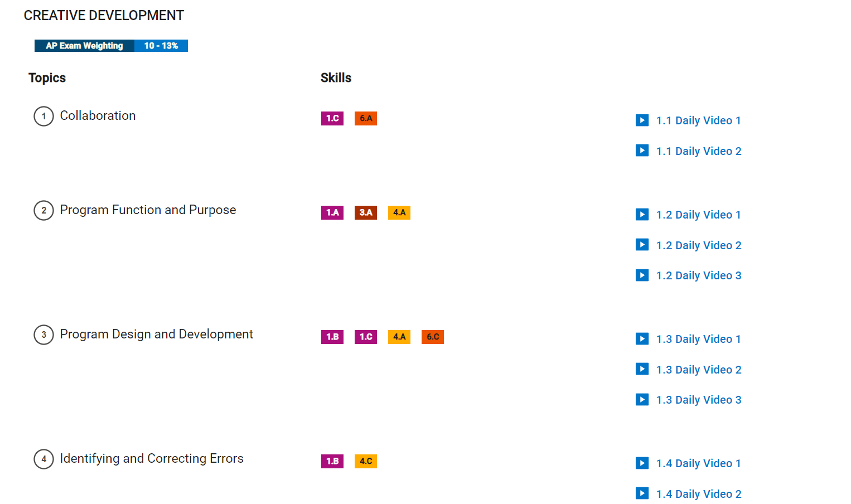Screen dimensions: 851x504
Task: Select skill tag 4.C for Identifying and Correcting Errors
Action: [x=366, y=461]
